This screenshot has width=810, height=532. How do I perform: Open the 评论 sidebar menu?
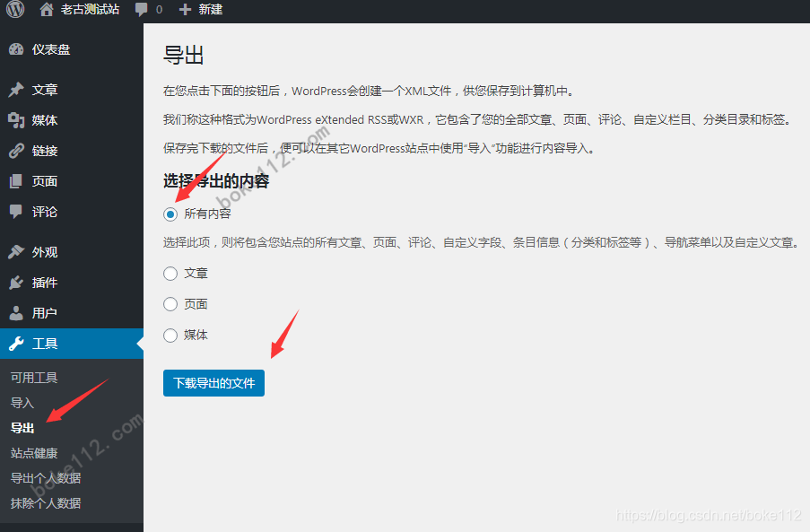(x=72, y=211)
